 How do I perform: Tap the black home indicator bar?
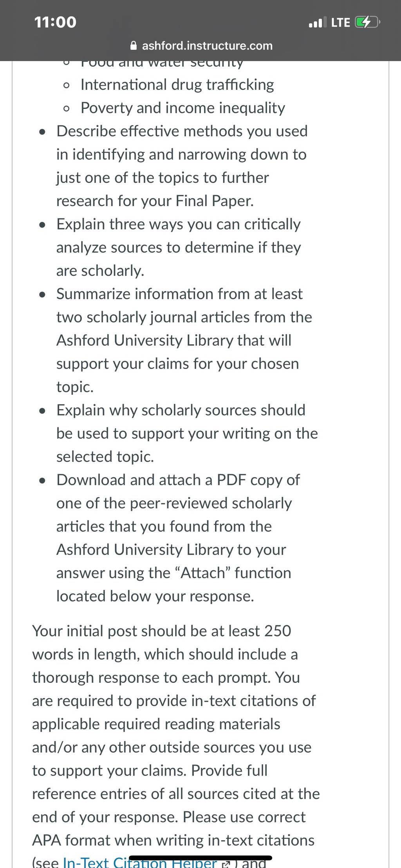point(200,857)
